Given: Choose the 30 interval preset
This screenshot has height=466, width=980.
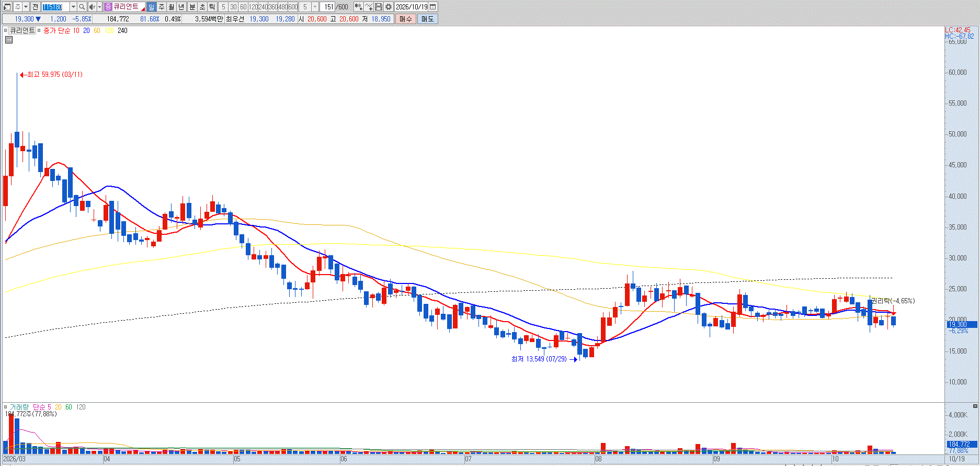Looking at the screenshot, I should pyautogui.click(x=233, y=7).
